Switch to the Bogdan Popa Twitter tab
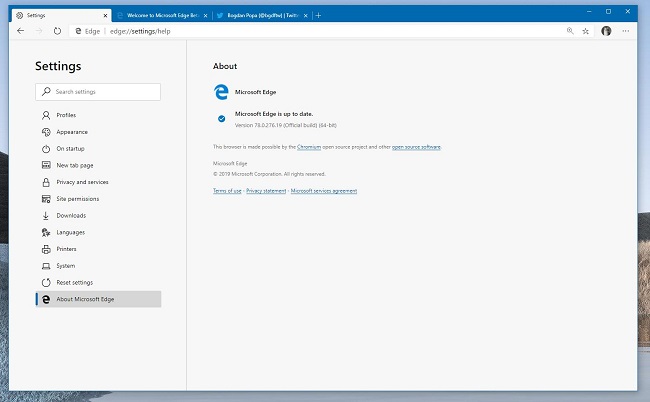650x402 pixels. coord(262,15)
